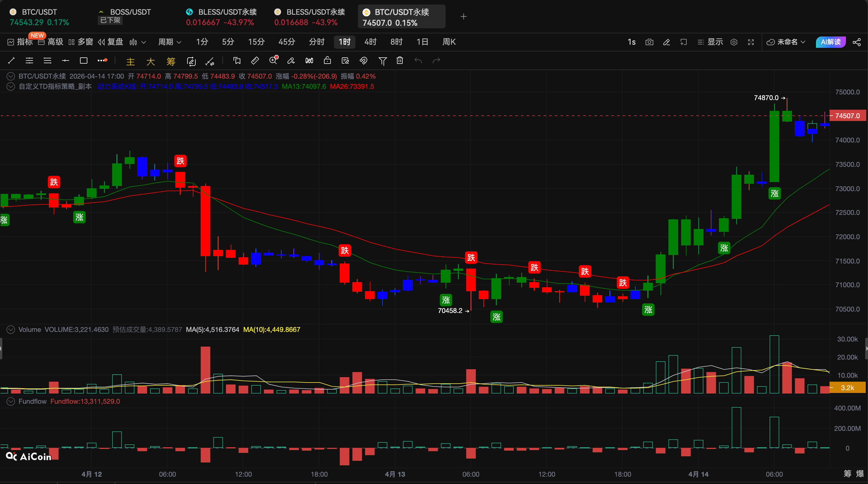Screen dimensions: 868x484
Task: Enter fullscreen chart mode
Action: 751,42
